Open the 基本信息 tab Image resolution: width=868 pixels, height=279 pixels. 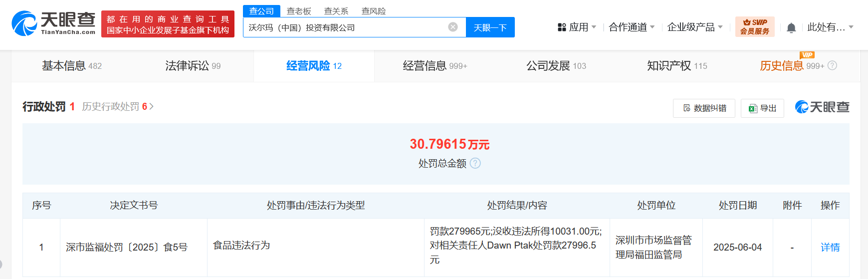click(x=72, y=65)
